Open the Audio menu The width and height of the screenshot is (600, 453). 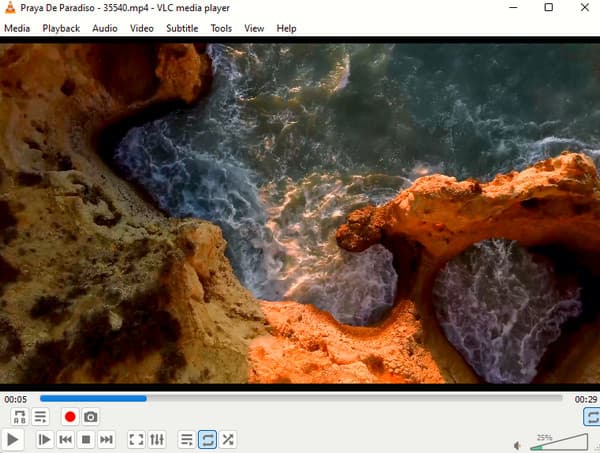(105, 28)
